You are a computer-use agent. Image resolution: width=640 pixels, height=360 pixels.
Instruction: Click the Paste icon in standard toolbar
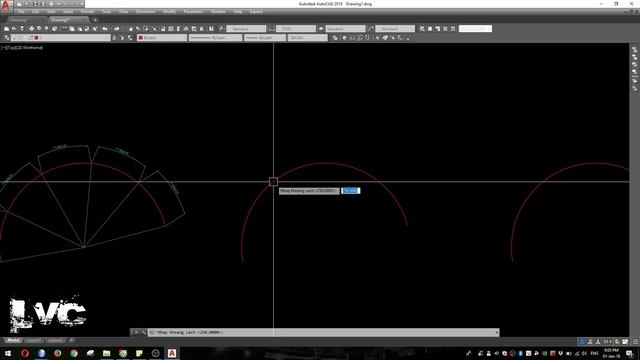click(80, 29)
